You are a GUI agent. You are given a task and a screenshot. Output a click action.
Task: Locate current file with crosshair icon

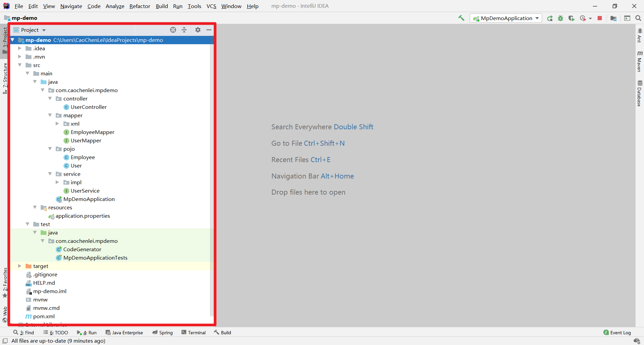click(x=173, y=30)
